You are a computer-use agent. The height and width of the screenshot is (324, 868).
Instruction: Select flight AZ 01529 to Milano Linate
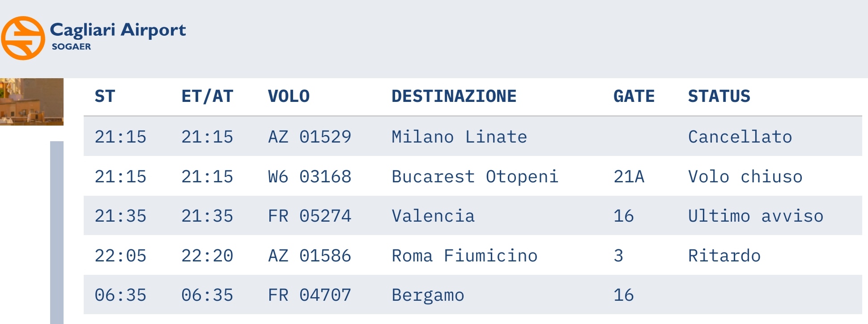click(310, 137)
